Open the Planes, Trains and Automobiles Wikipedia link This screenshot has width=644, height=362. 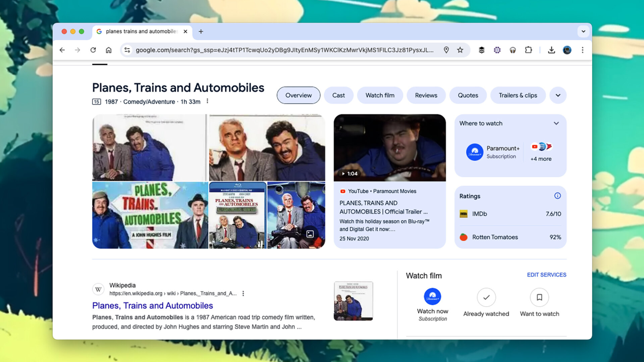coord(152,305)
